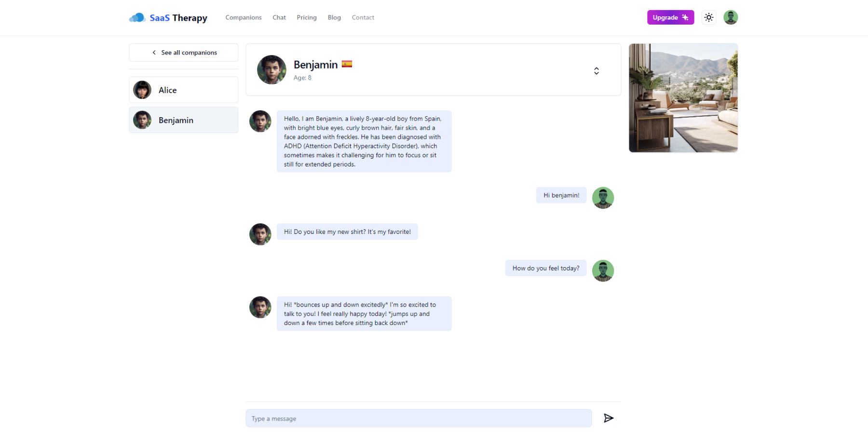The image size is (868, 434).
Task: Click the Spain flag beside Benjamin's name
Action: point(347,64)
